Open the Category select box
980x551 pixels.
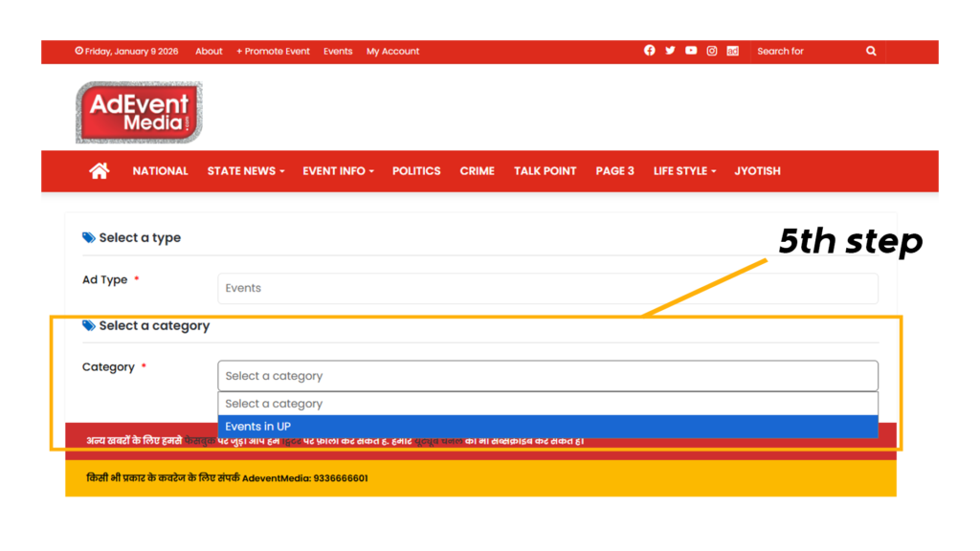[547, 376]
